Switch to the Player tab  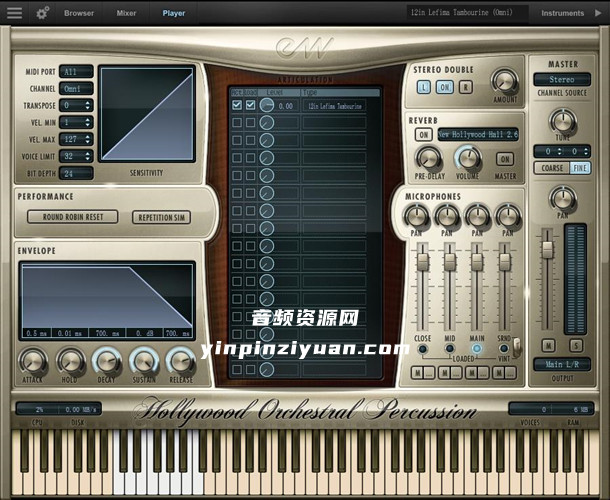(174, 13)
